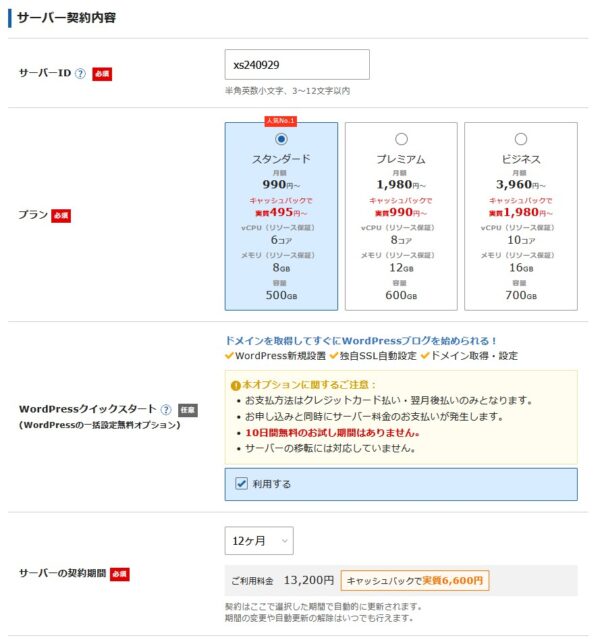
Task: Click the プレミアム 600GB capacity value
Action: click(x=401, y=295)
